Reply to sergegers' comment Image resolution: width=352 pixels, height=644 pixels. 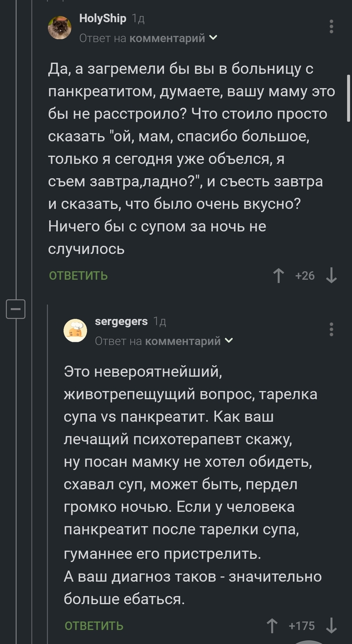pos(94,626)
